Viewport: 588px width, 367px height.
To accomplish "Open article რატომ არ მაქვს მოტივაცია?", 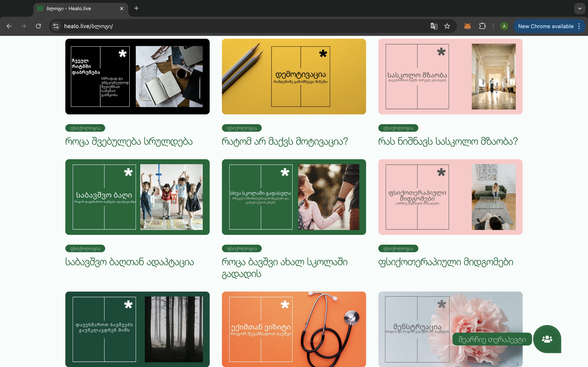I will click(285, 141).
